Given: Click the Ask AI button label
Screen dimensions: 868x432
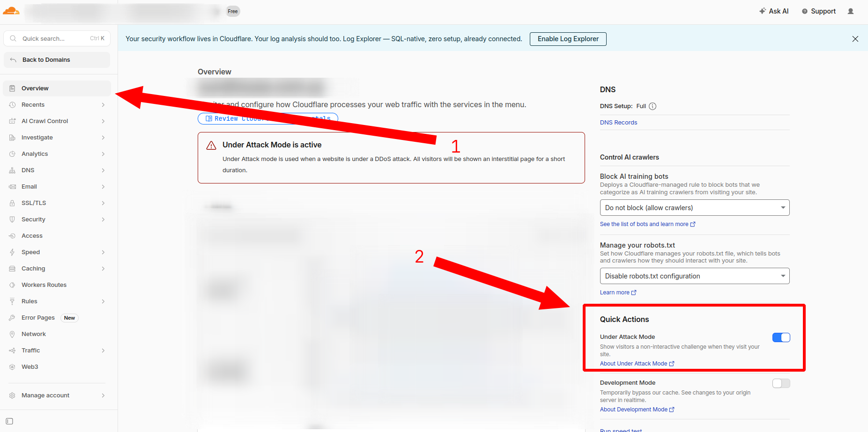Looking at the screenshot, I should [x=779, y=11].
